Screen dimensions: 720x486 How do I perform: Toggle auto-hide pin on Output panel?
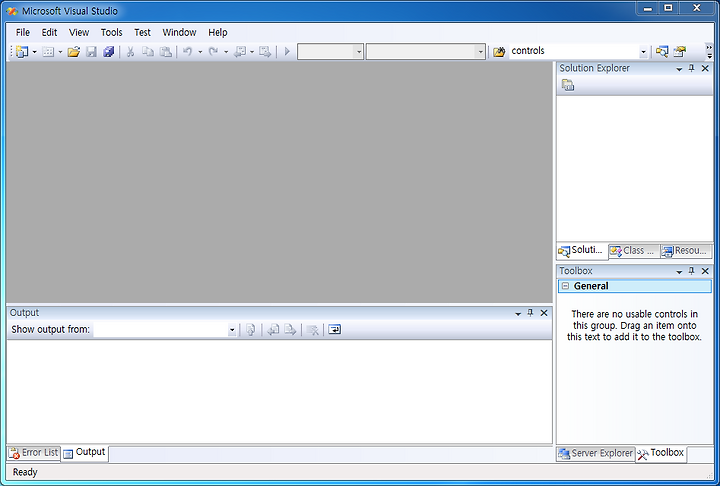pyautogui.click(x=530, y=313)
